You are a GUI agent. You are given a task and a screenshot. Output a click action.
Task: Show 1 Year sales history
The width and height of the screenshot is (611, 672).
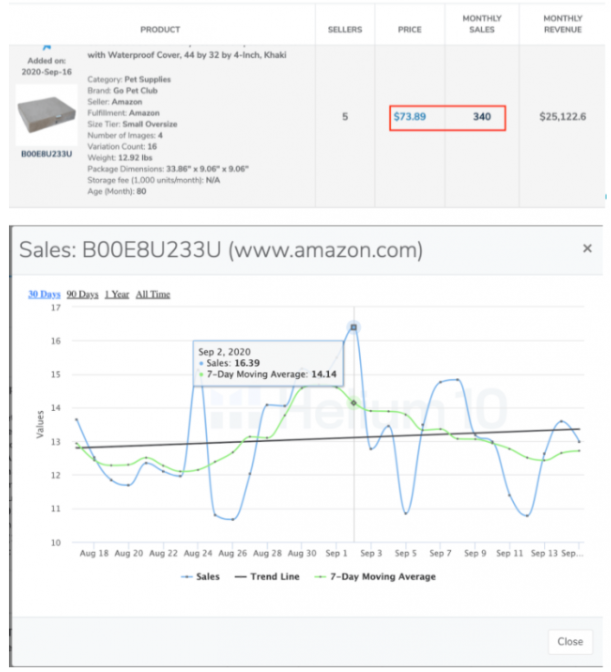click(117, 294)
